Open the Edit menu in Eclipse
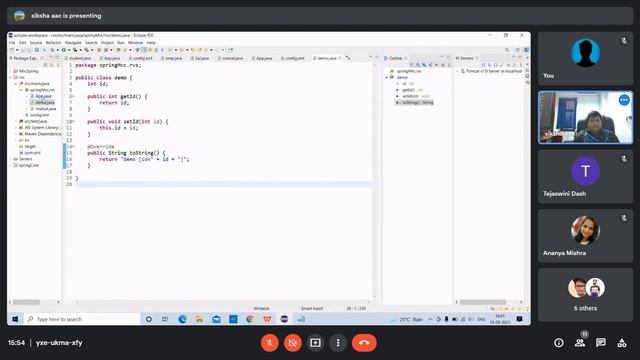Viewport: 640px width, 360px height. click(x=22, y=42)
